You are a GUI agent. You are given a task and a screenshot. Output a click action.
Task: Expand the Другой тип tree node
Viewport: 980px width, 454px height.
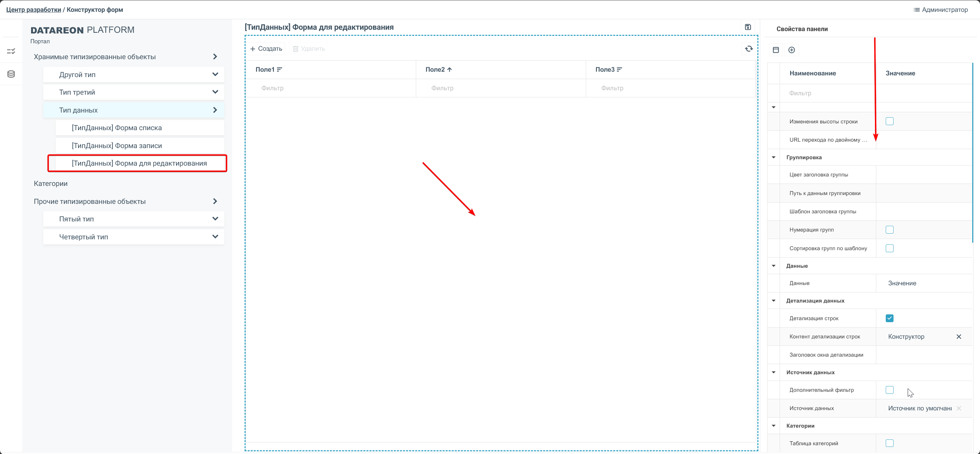(x=215, y=75)
